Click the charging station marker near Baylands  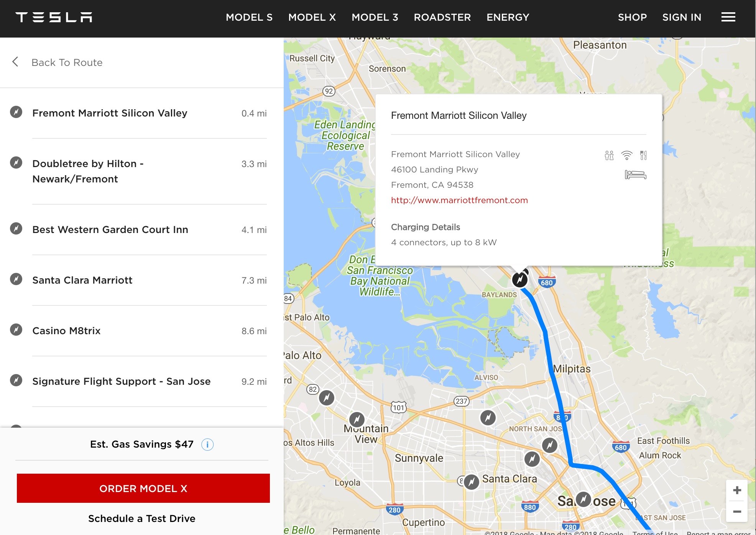pyautogui.click(x=519, y=280)
